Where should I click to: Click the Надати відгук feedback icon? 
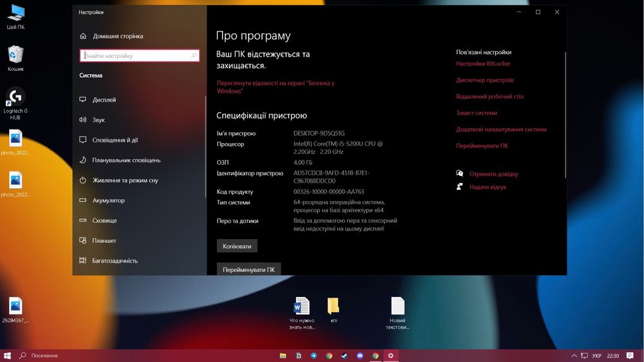460,187
